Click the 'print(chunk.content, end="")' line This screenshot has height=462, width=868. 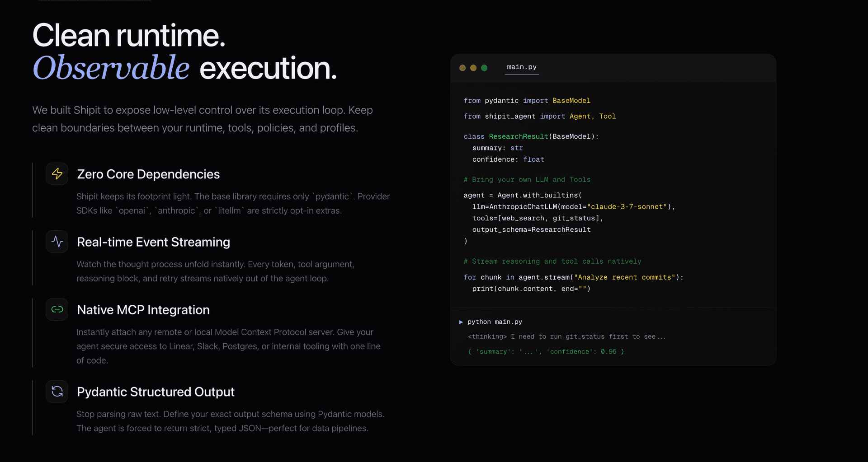[x=531, y=289]
